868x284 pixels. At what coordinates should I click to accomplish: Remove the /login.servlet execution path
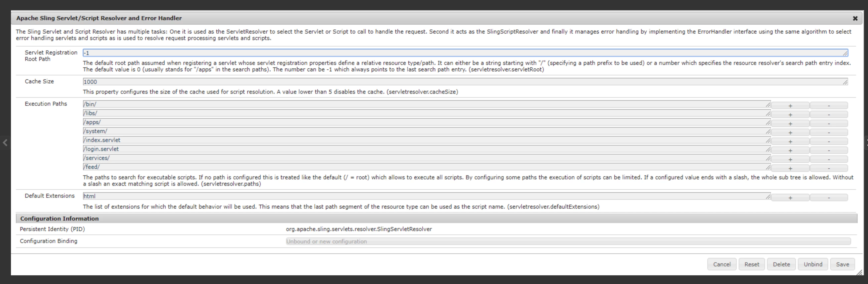828,151
